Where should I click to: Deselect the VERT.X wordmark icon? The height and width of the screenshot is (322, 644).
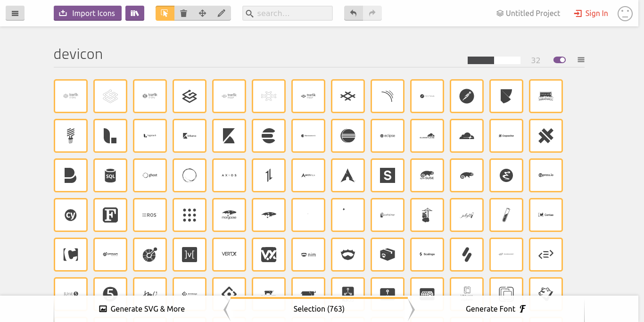point(229,255)
